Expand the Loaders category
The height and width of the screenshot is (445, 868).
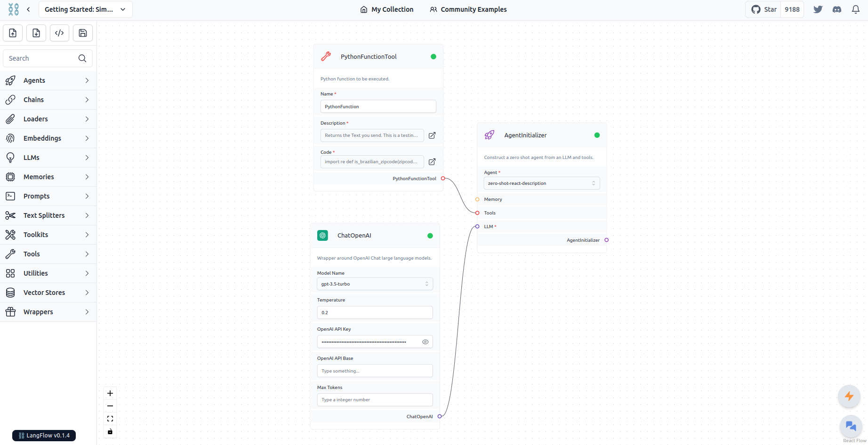point(48,119)
